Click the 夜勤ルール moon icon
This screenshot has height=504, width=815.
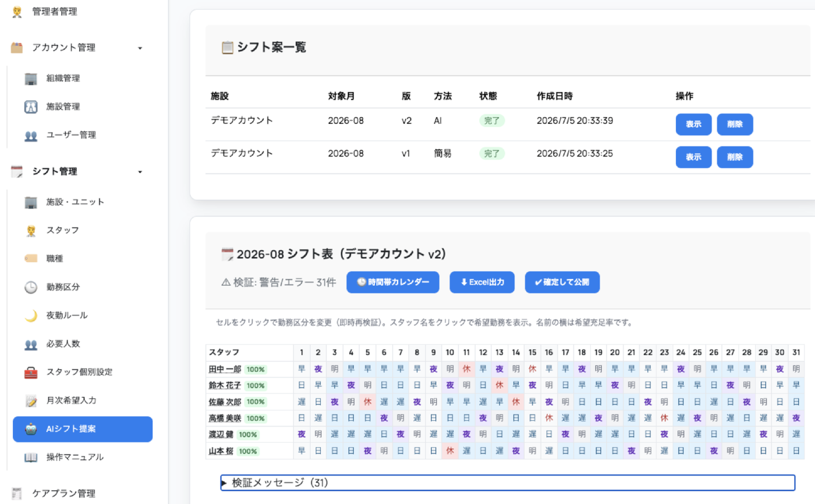click(x=31, y=315)
